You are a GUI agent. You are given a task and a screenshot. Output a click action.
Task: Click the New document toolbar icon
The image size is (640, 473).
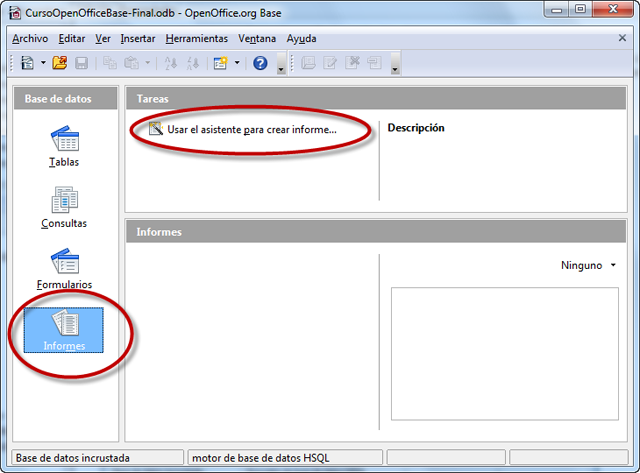[x=27, y=63]
